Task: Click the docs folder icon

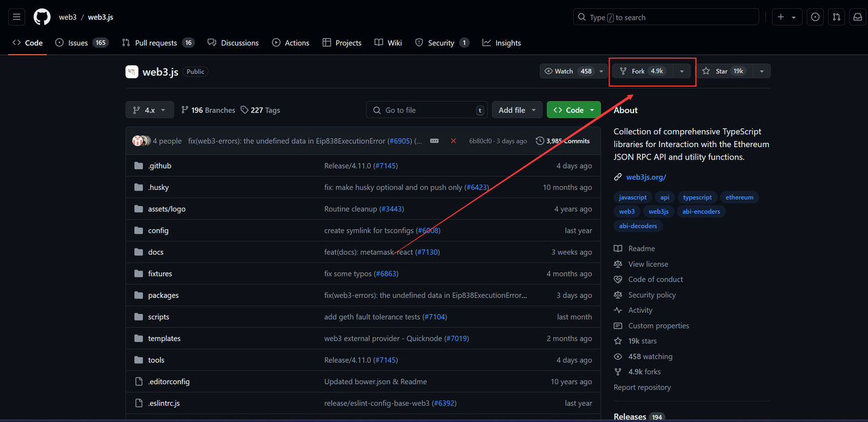Action: [x=138, y=252]
